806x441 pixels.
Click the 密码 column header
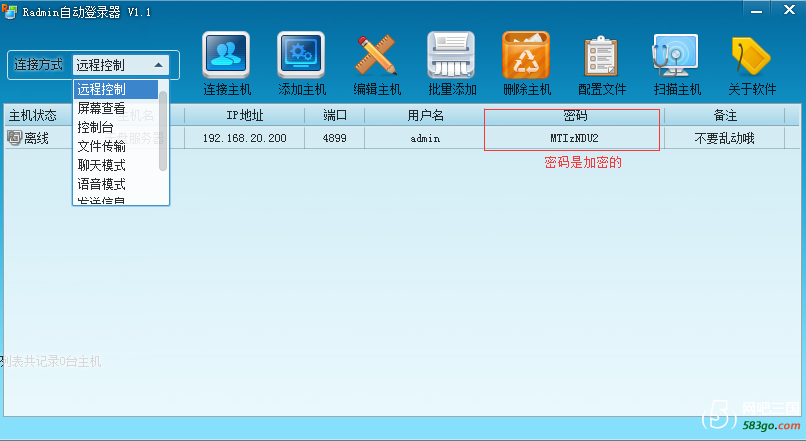pyautogui.click(x=575, y=116)
